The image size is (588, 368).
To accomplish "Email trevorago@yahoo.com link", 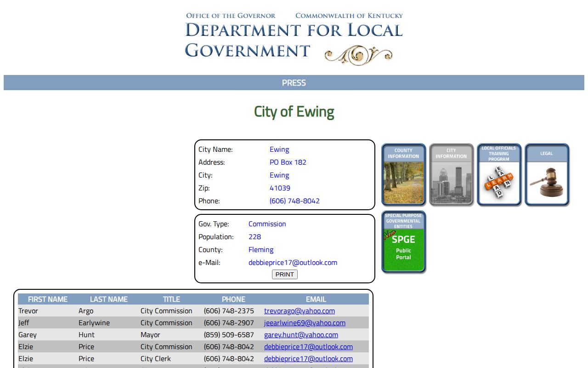I will [x=300, y=311].
